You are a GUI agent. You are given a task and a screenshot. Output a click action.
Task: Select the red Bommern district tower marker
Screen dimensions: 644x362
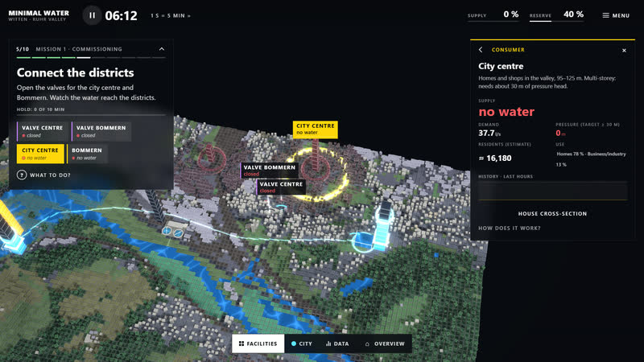point(211,158)
